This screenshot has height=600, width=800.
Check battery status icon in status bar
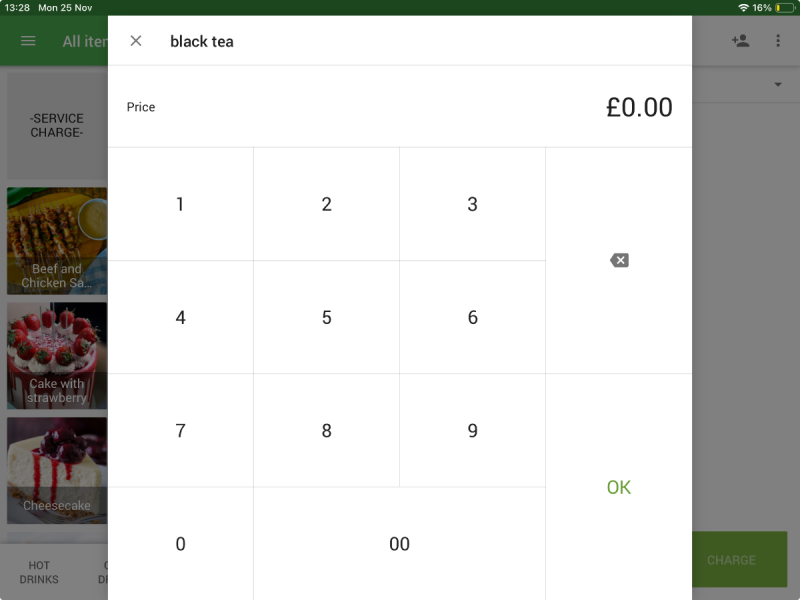click(784, 7)
